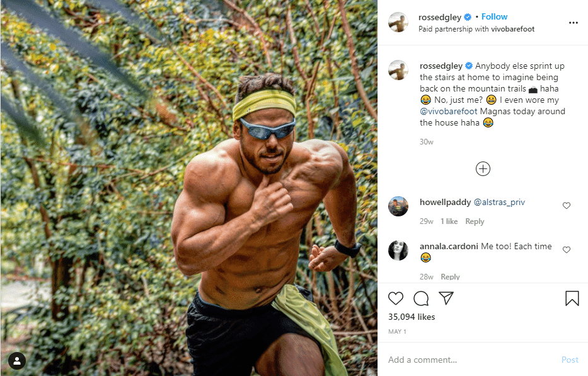Like annala.cardoni's comment with its heart

[x=567, y=249]
